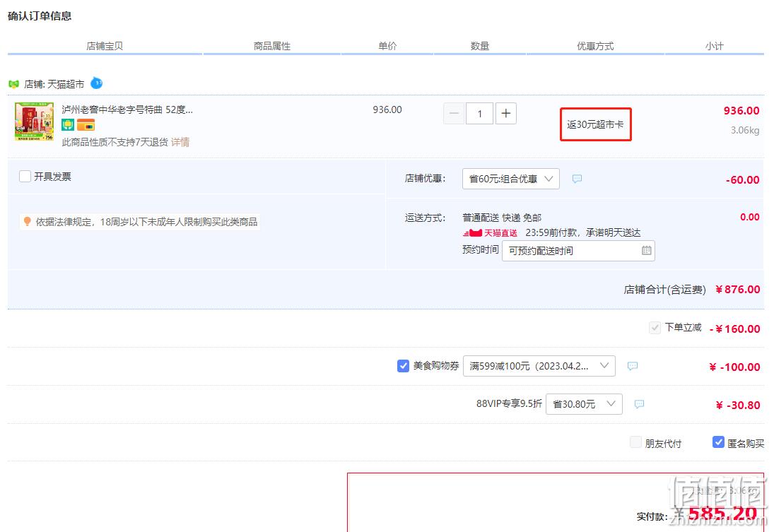774x532 pixels.
Task: Open the product thumbnail image
Action: coord(35,122)
